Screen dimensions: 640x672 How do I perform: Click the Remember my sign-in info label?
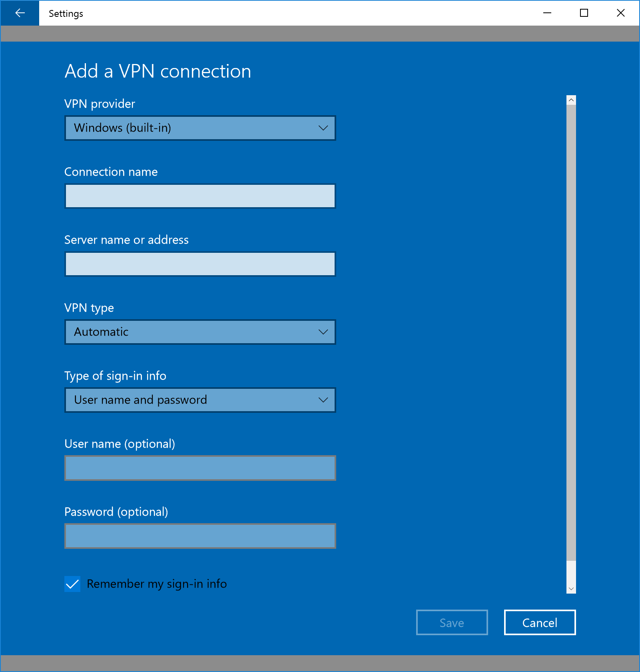(x=157, y=584)
